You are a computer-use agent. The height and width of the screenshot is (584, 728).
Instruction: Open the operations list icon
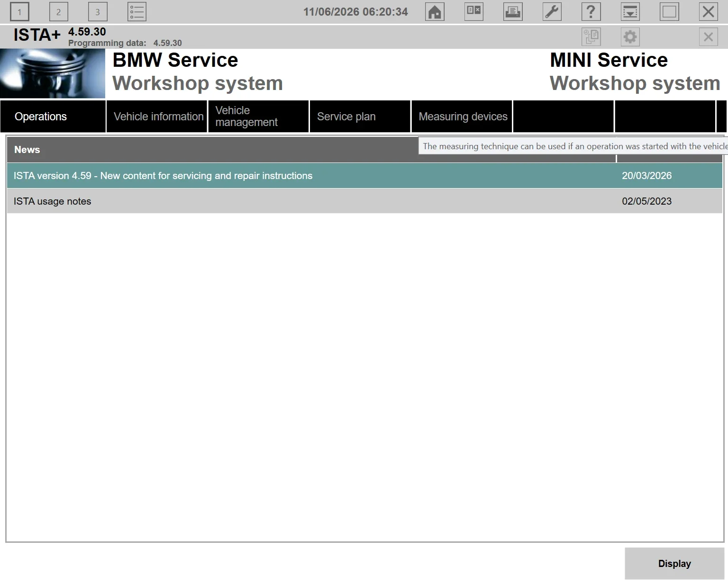point(137,12)
